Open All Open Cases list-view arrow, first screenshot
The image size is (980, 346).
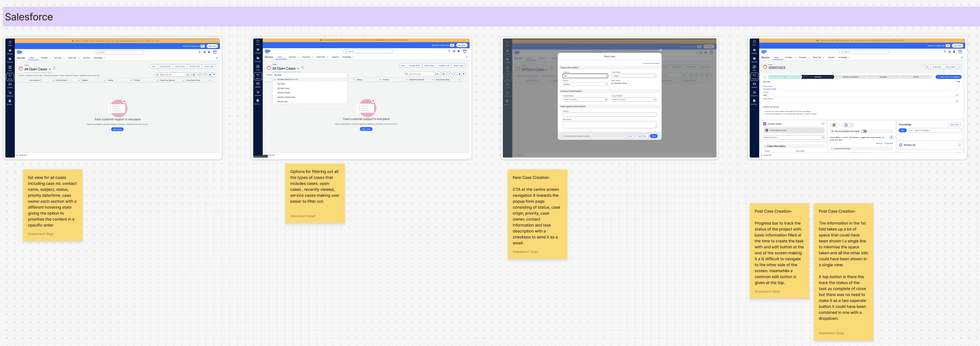pos(50,70)
